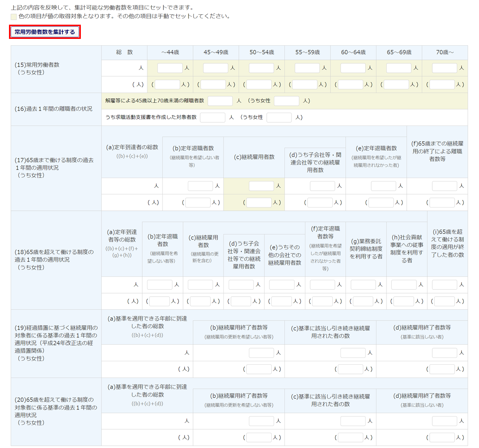Screen dimensions: 479x448
Task: Focus the うち女性 field beside 解雇等による離職者数
Action: tap(286, 101)
